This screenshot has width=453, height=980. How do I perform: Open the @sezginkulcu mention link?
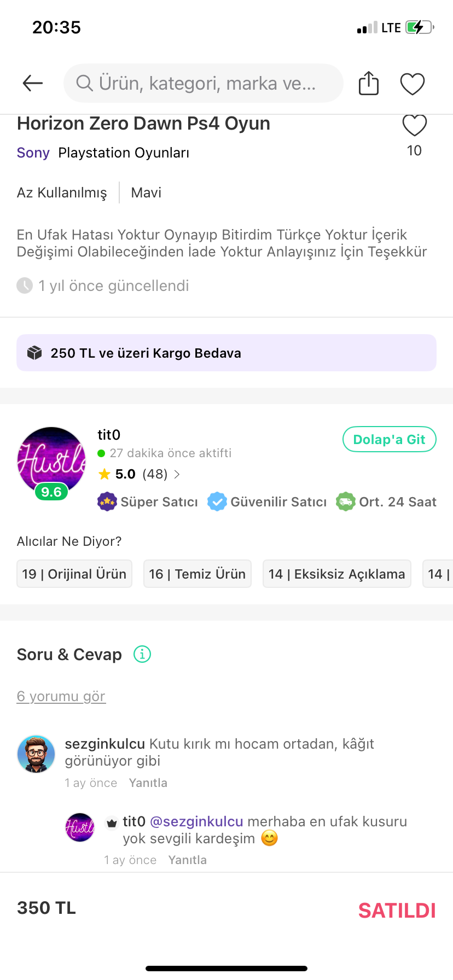coord(196,821)
